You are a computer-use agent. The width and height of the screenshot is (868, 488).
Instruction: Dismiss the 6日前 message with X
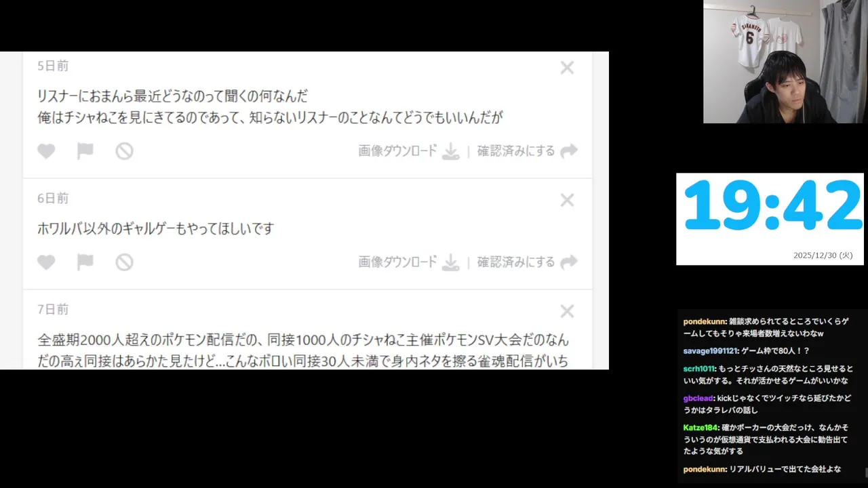(x=567, y=200)
